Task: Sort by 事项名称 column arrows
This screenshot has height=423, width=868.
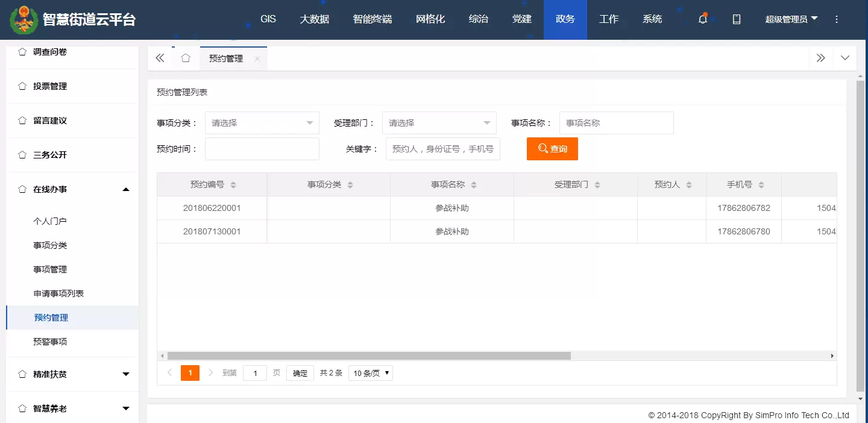Action: 474,184
